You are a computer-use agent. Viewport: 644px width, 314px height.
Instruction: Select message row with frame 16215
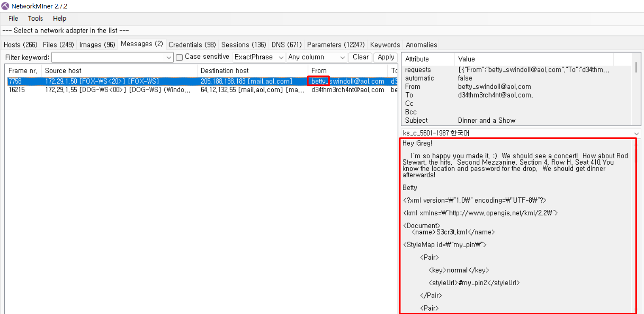click(x=202, y=90)
